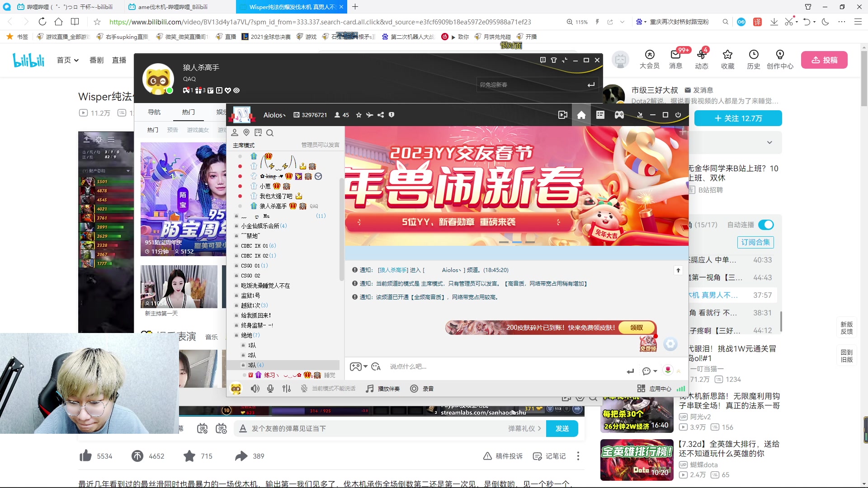Image resolution: width=868 pixels, height=488 pixels.
Task: Open the YY App Center (应用中心)
Action: click(654, 389)
